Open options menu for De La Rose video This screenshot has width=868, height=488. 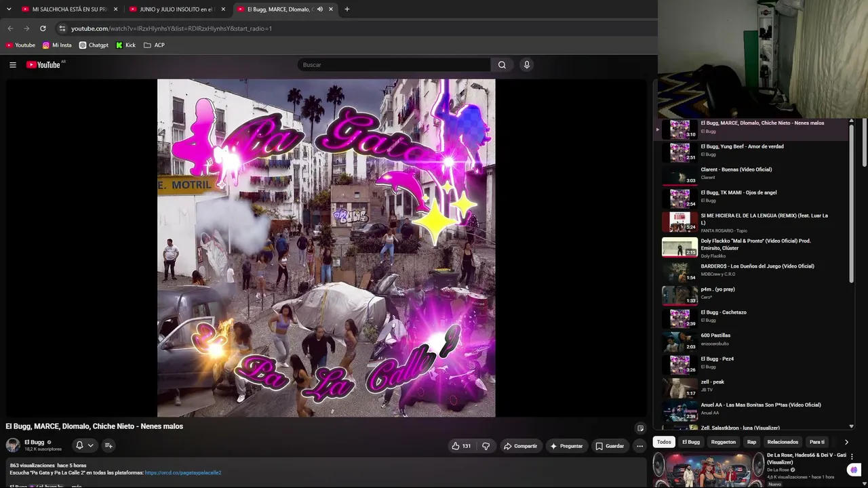point(852,457)
